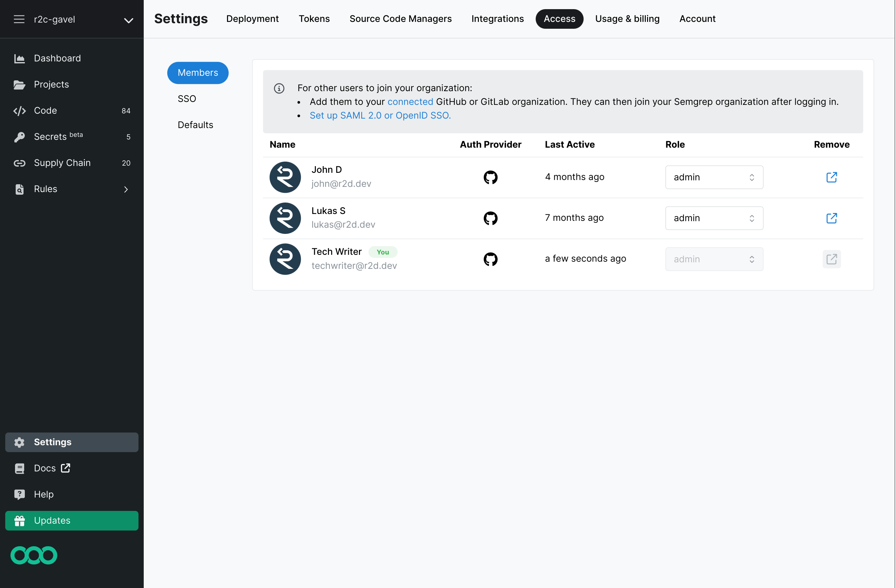Click remove icon for John D
Viewport: 895px width, 588px height.
coord(831,177)
